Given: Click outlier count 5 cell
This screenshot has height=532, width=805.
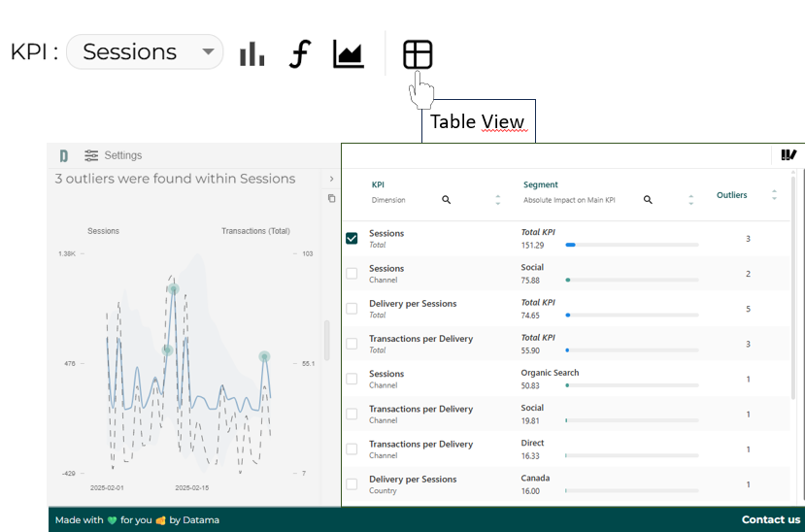Looking at the screenshot, I should (748, 309).
